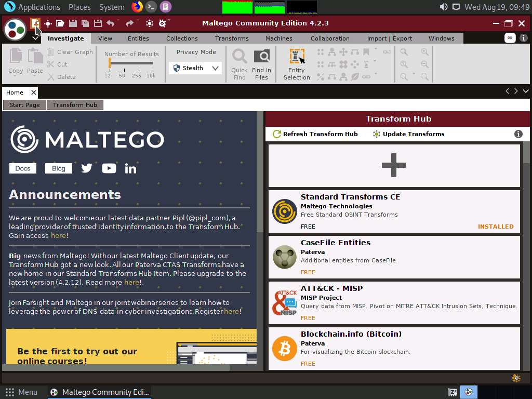Click Refresh Transform Hub
This screenshot has height=399, width=532.
[x=315, y=134]
